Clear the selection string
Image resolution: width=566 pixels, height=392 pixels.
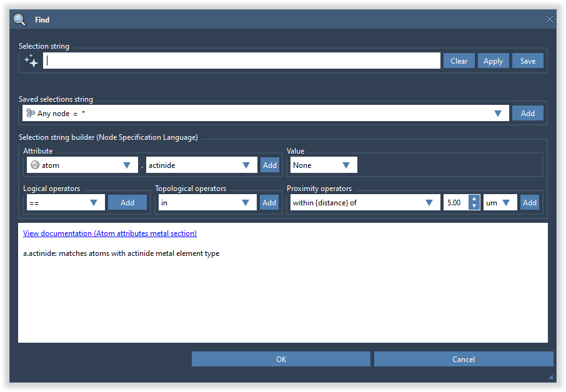[x=459, y=60]
